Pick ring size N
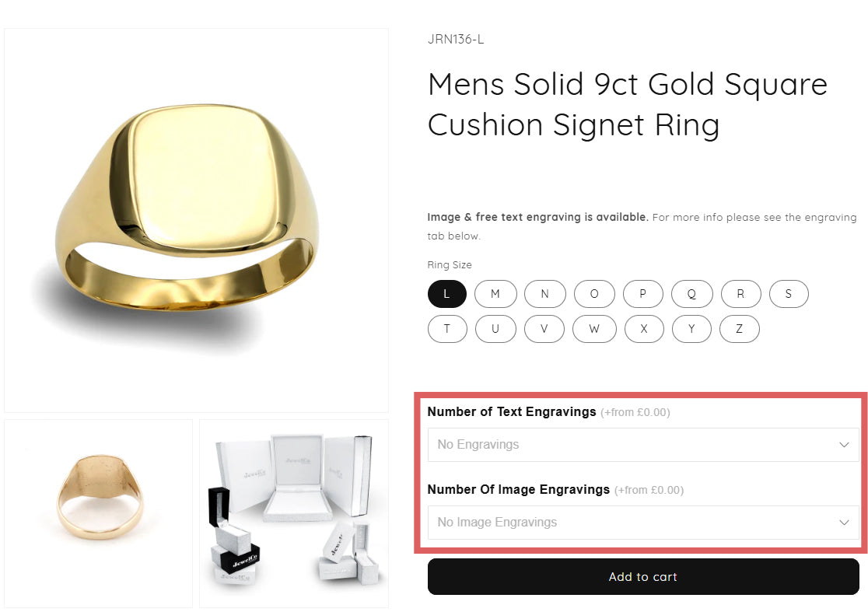The image size is (868, 612). [544, 294]
